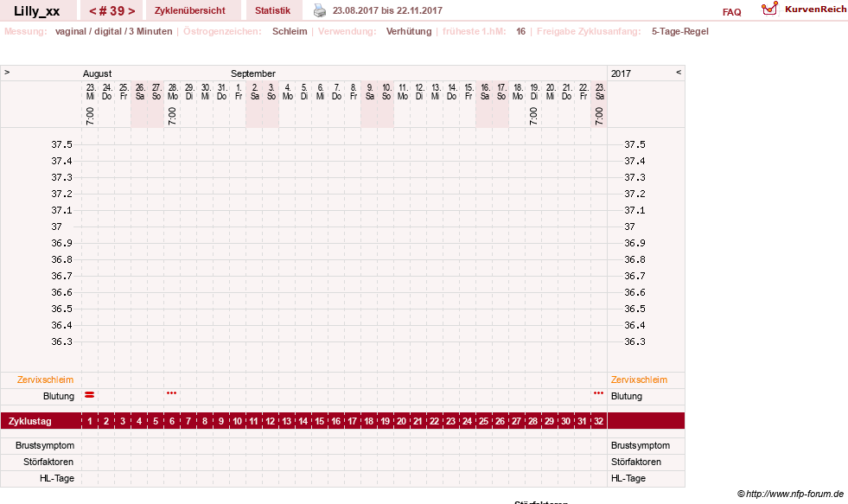Click the September month label

253,73
